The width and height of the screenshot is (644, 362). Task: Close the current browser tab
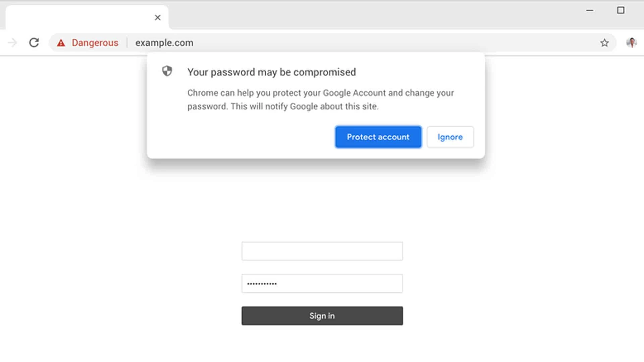[157, 17]
